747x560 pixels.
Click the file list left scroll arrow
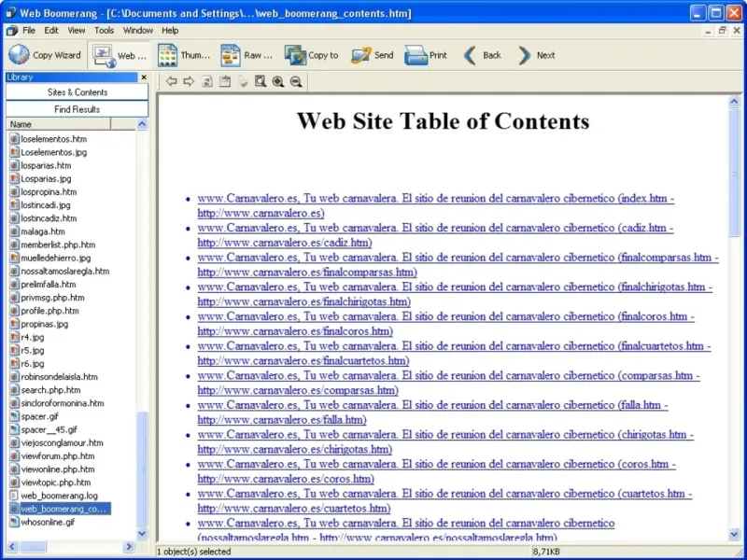point(12,547)
